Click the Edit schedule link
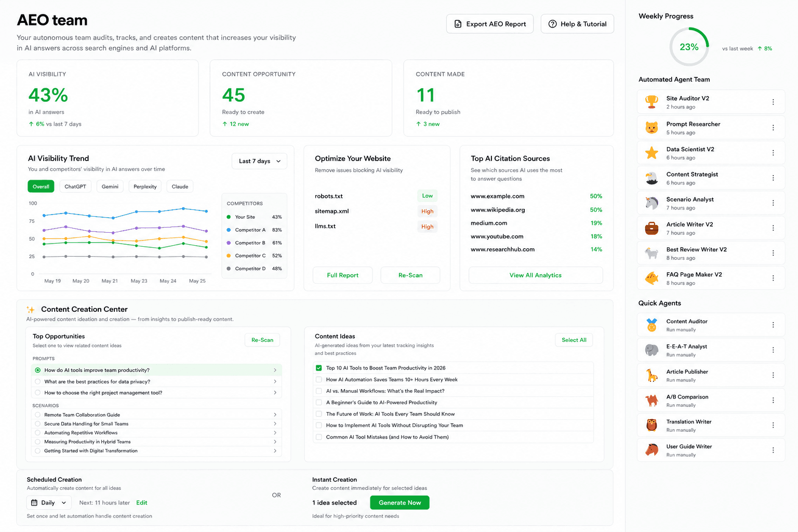Screen dimensions: 798x532 (x=142, y=503)
